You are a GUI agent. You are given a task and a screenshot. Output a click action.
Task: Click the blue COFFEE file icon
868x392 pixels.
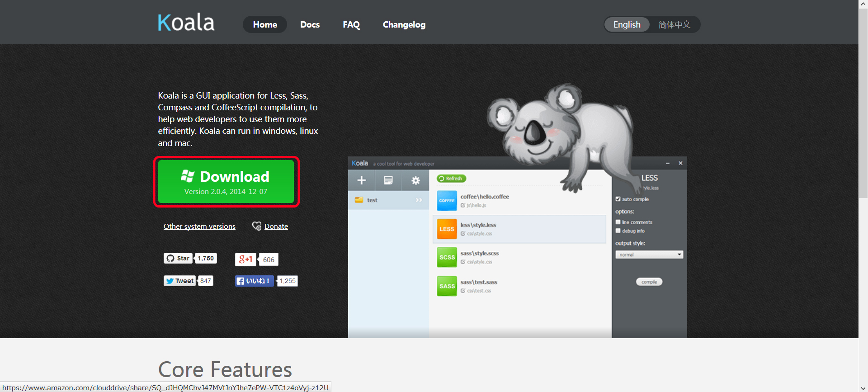pyautogui.click(x=447, y=201)
